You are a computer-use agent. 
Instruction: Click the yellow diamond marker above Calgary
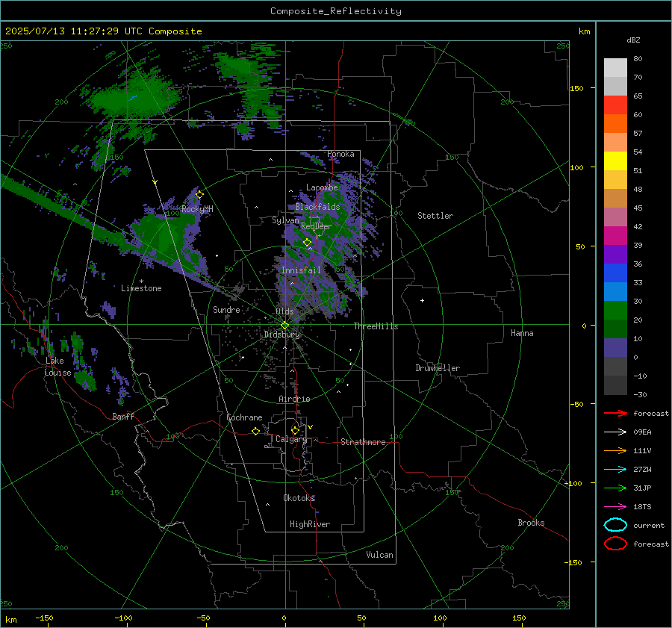point(295,430)
